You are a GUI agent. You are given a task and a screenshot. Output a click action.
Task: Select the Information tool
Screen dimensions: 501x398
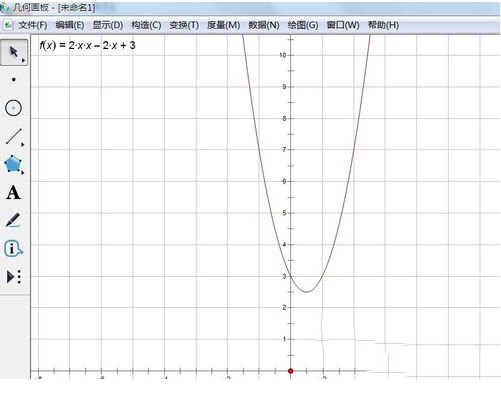click(13, 248)
